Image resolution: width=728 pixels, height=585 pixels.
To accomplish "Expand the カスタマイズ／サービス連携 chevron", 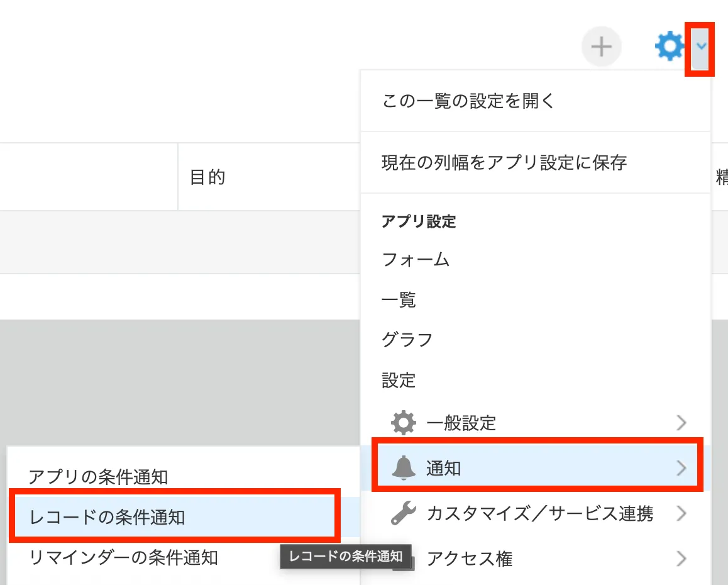I will 681,514.
